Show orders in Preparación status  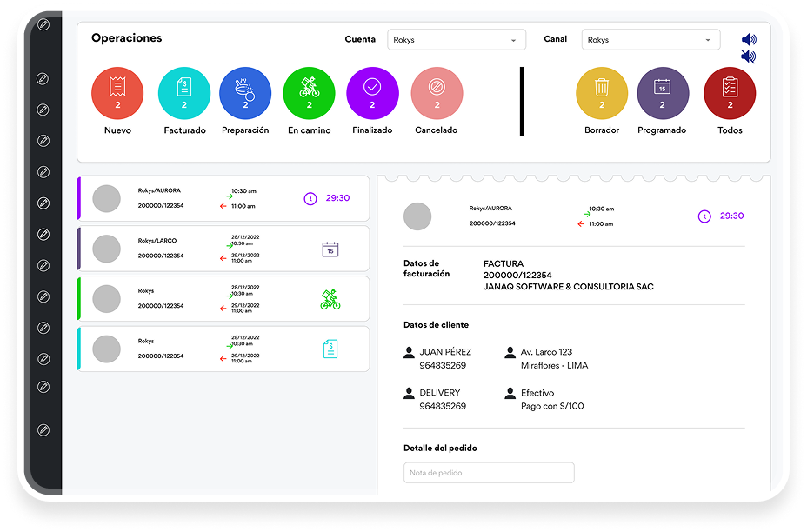245,93
